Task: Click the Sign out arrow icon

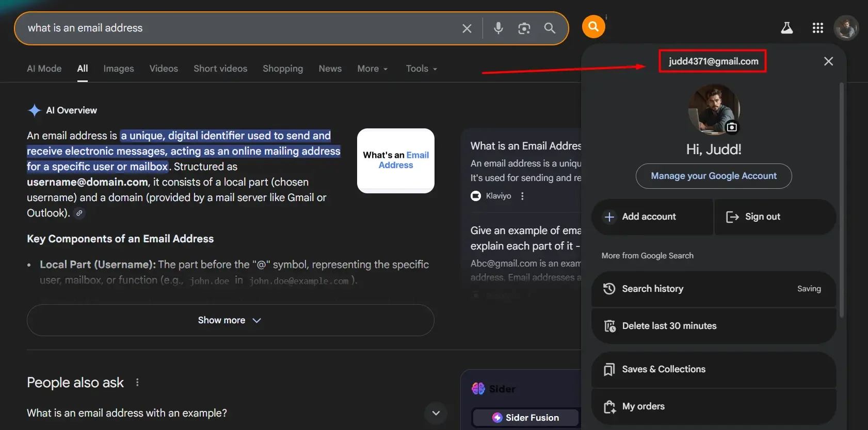Action: (x=732, y=217)
